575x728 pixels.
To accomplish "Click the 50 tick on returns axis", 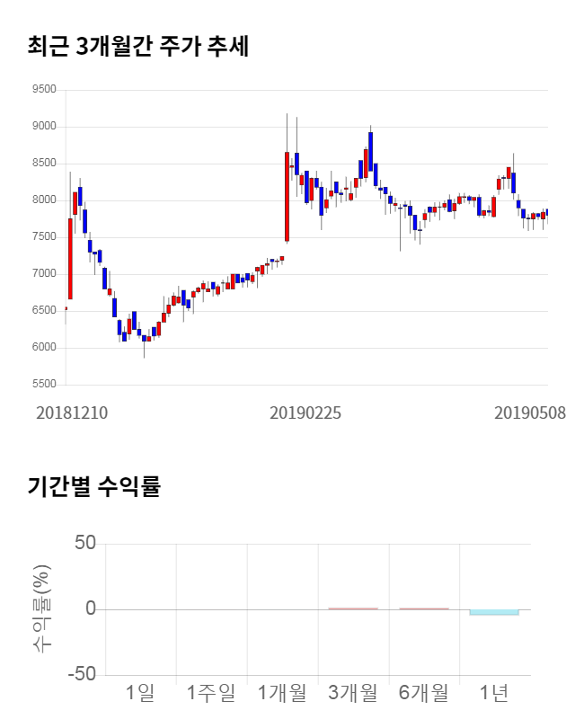I will (85, 544).
